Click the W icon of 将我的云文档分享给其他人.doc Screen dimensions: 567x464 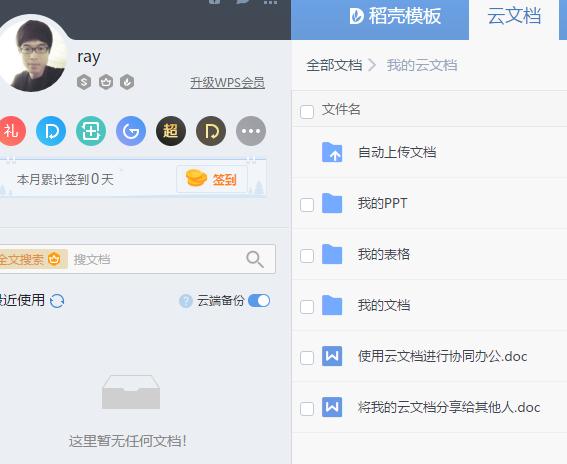click(332, 407)
